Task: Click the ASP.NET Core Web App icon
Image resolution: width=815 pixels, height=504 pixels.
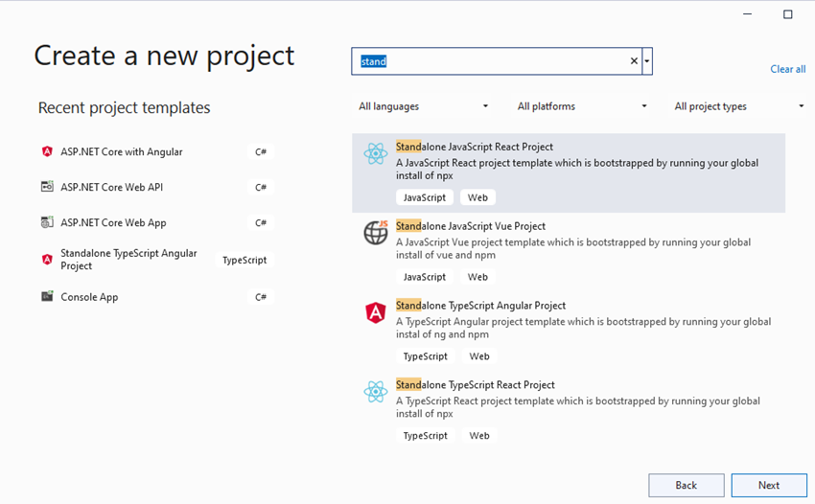Action: click(x=47, y=222)
